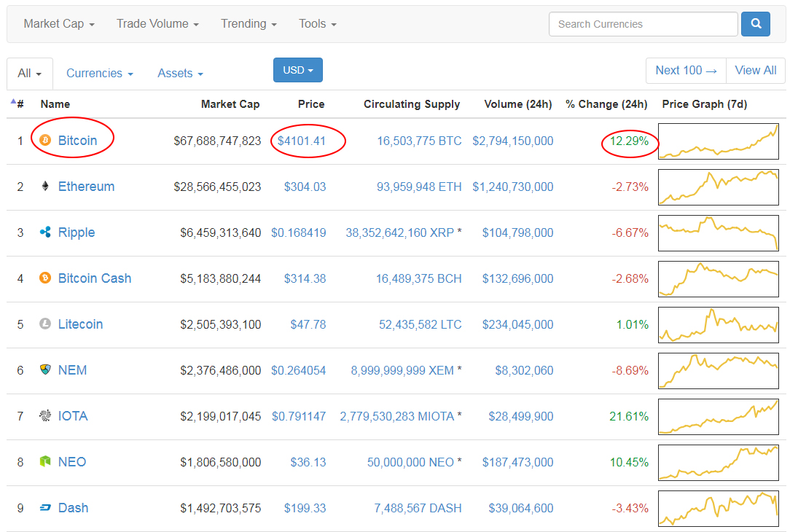Screen dimensions: 790x532
Task: Open the IOTA currency page
Action: coord(73,415)
